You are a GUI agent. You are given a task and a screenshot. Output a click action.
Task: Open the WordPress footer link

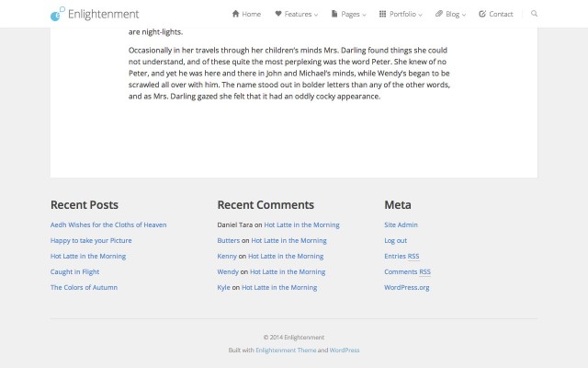coord(345,350)
